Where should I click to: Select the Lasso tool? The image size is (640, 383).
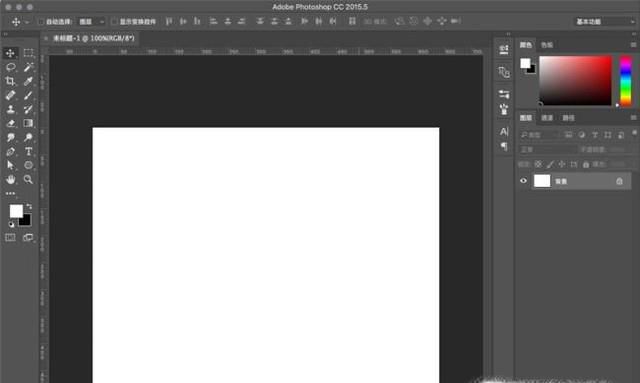pyautogui.click(x=11, y=67)
